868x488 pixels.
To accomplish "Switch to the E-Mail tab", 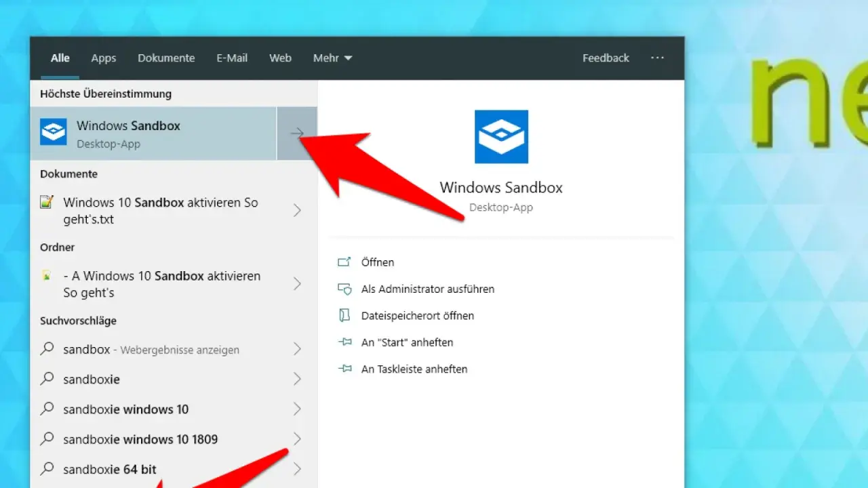I will tap(232, 58).
